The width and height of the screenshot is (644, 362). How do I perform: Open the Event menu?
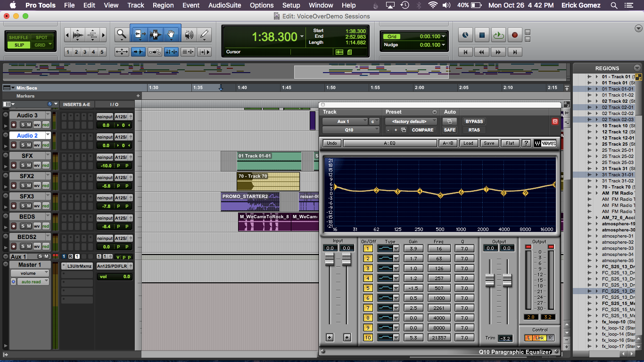click(x=191, y=5)
